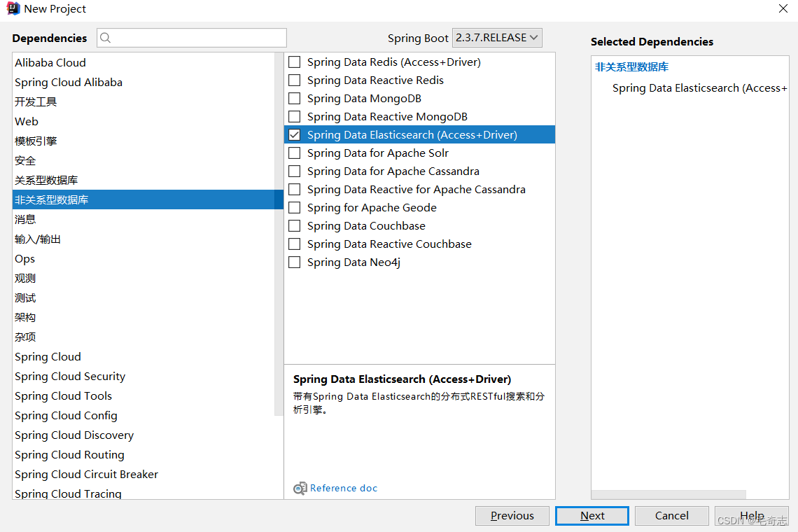
Task: Select 架构 category
Action: (143, 318)
